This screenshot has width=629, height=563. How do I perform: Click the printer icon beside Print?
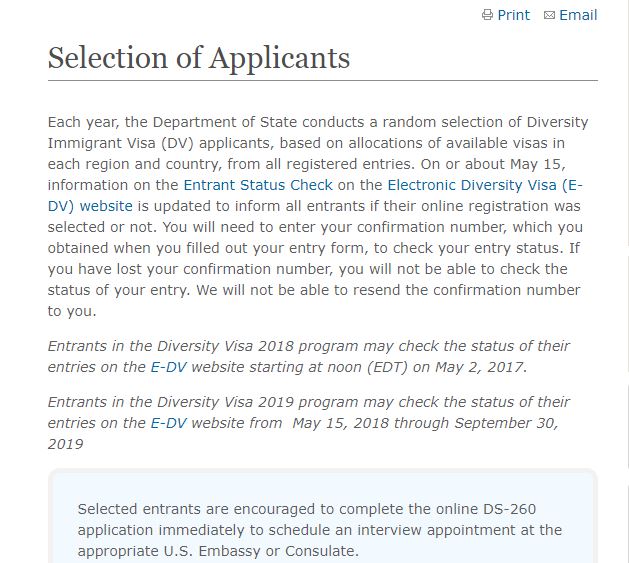[x=487, y=15]
